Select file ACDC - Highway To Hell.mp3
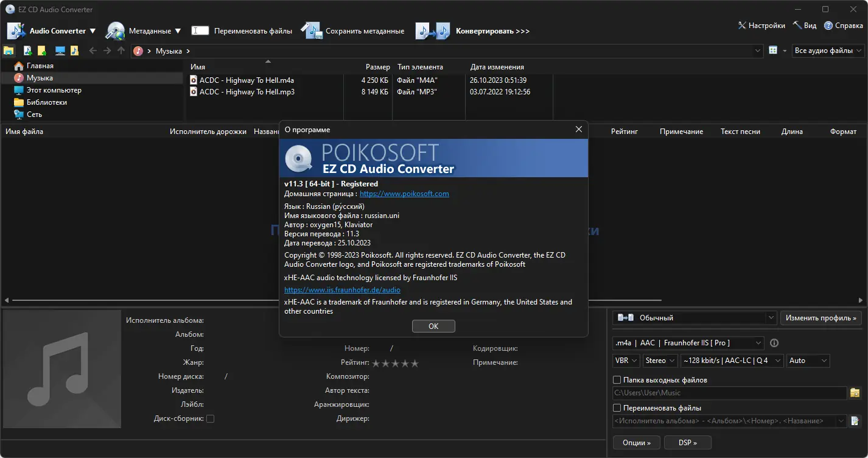Viewport: 868px width, 458px height. 247,92
